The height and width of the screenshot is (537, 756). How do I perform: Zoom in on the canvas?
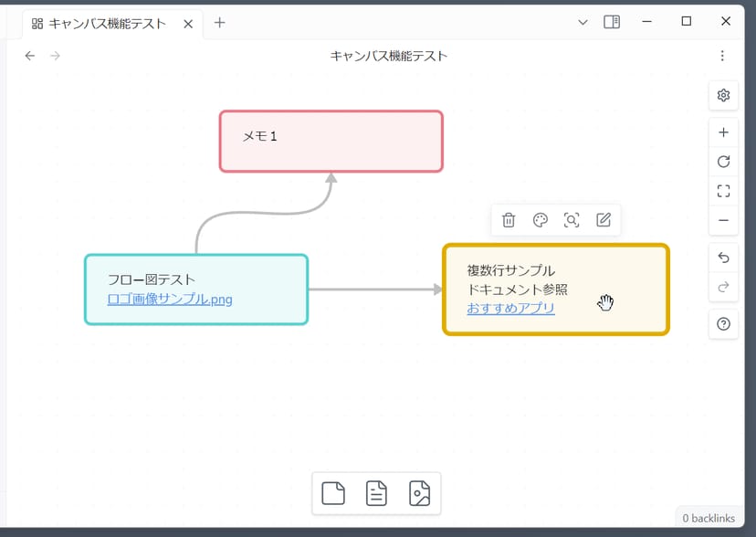click(x=723, y=132)
